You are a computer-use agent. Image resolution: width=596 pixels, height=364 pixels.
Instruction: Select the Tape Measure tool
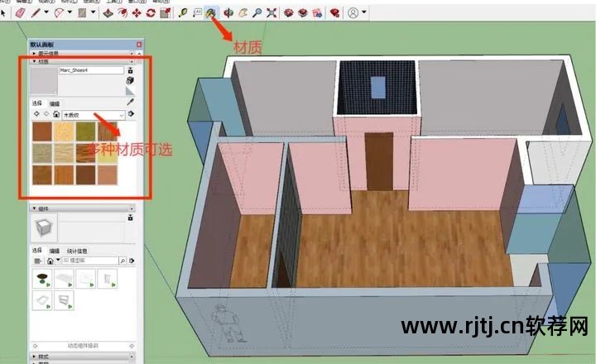click(x=183, y=13)
